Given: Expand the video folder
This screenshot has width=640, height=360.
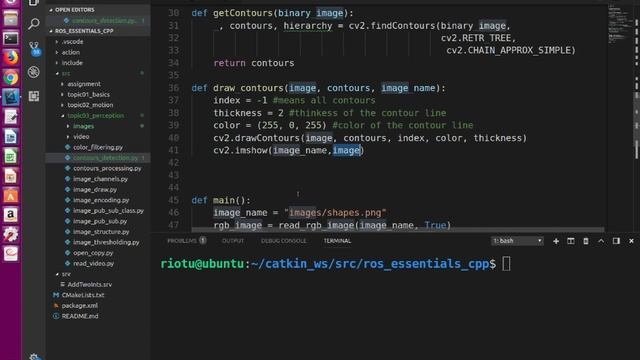Looking at the screenshot, I should pos(81,137).
